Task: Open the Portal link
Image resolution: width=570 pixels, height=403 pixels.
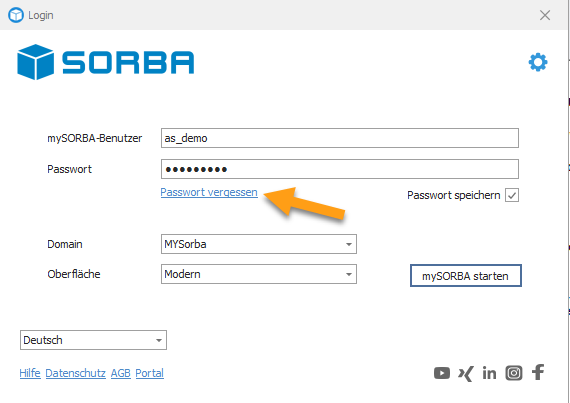Action: [x=150, y=373]
